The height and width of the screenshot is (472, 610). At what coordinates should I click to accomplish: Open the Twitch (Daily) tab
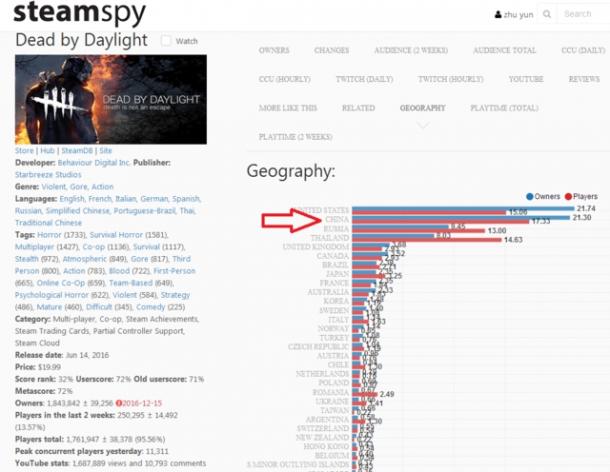(365, 79)
